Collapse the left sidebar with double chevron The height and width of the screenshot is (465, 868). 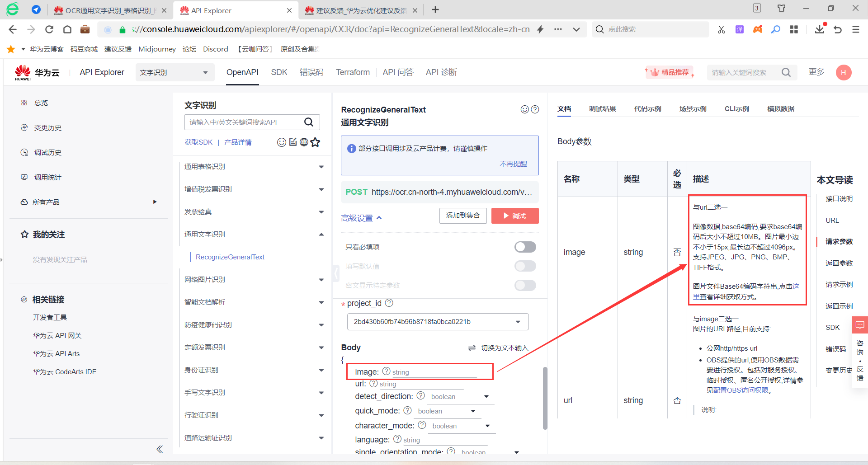coord(160,449)
